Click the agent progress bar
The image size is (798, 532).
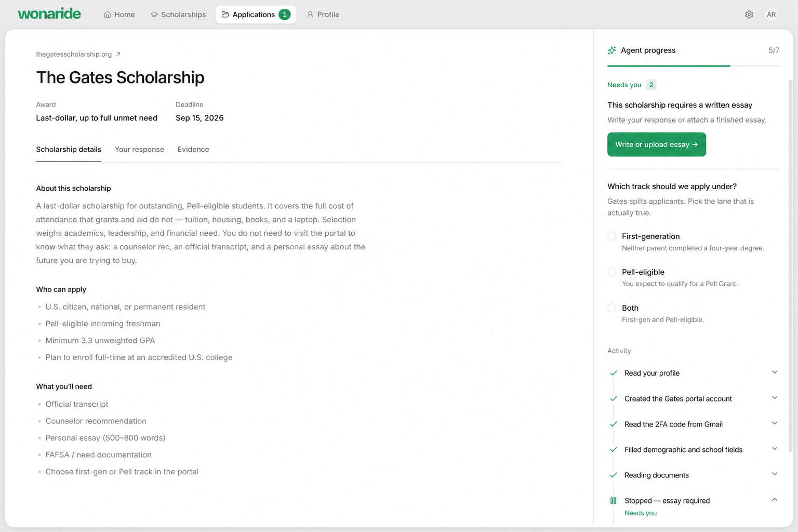tap(693, 66)
